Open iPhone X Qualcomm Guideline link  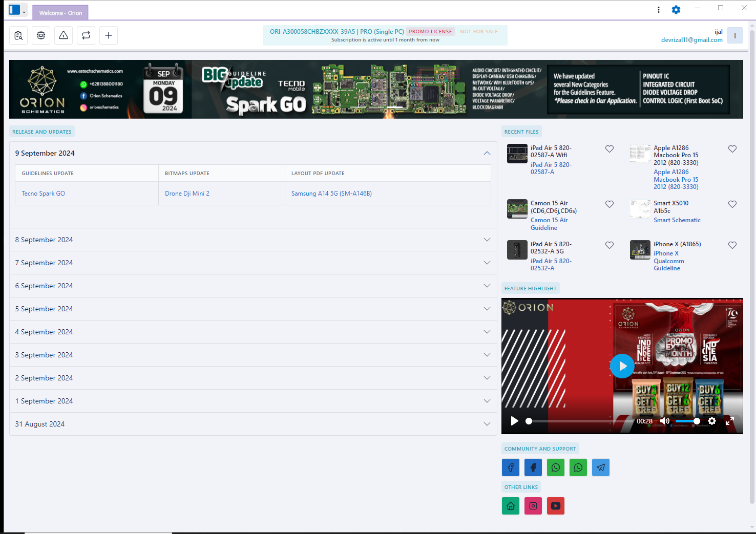[x=669, y=261]
